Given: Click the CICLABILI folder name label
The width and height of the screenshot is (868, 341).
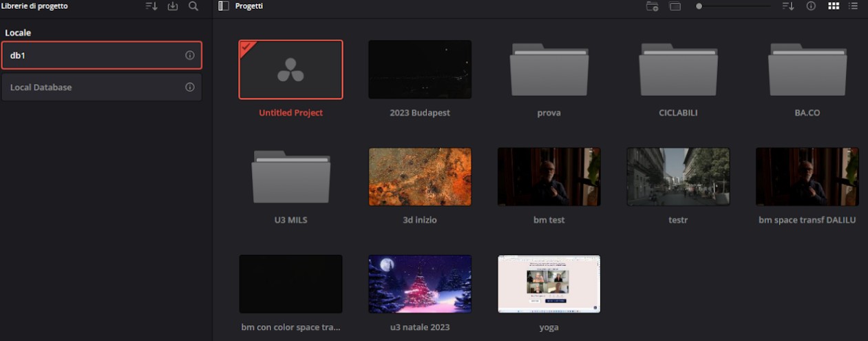Looking at the screenshot, I should point(678,113).
